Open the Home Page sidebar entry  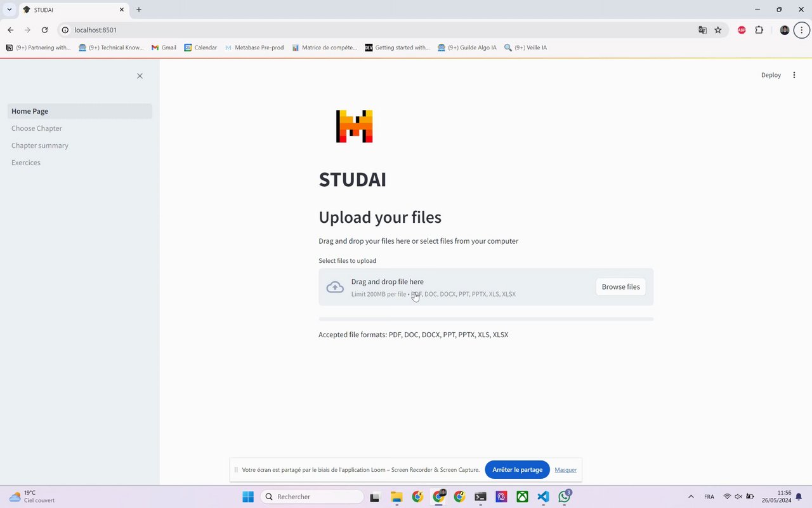click(80, 111)
